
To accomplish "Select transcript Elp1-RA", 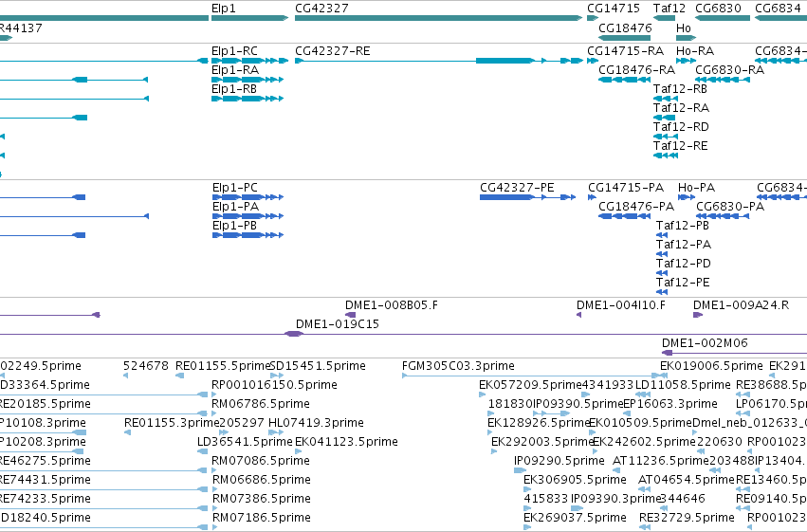I will [248, 80].
